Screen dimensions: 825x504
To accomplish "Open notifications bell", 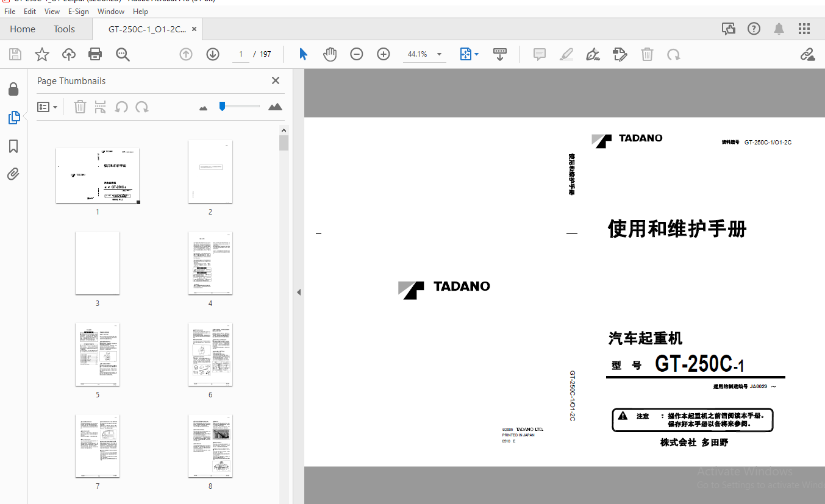I will (779, 29).
